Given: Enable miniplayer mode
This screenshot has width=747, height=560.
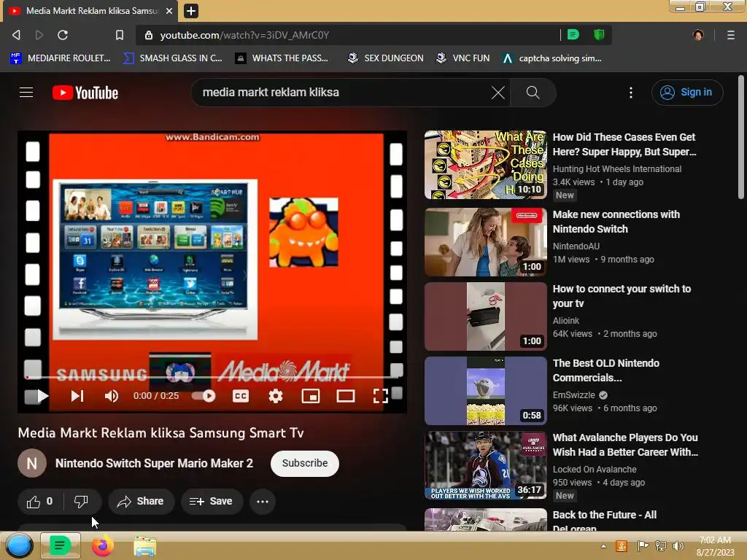Looking at the screenshot, I should tap(311, 396).
